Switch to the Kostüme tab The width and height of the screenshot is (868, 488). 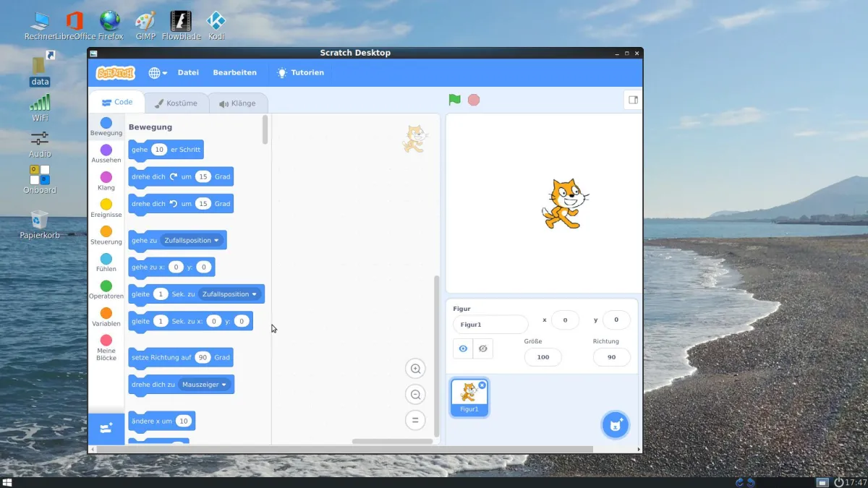[177, 102]
